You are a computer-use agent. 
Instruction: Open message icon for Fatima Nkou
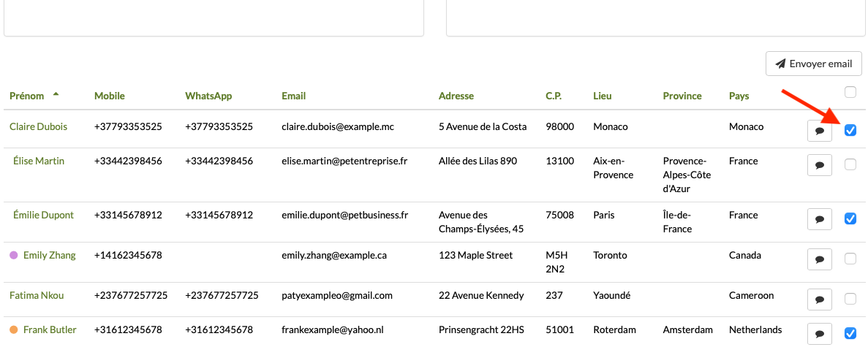pyautogui.click(x=819, y=299)
